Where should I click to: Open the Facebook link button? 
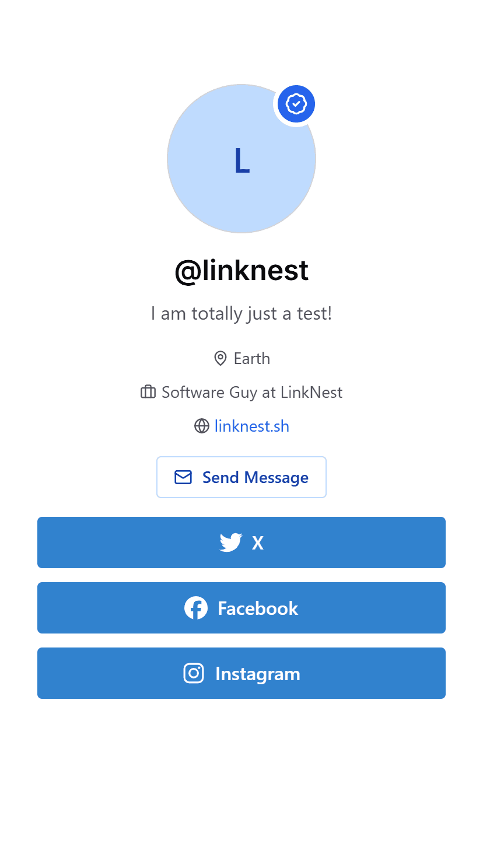(x=241, y=607)
